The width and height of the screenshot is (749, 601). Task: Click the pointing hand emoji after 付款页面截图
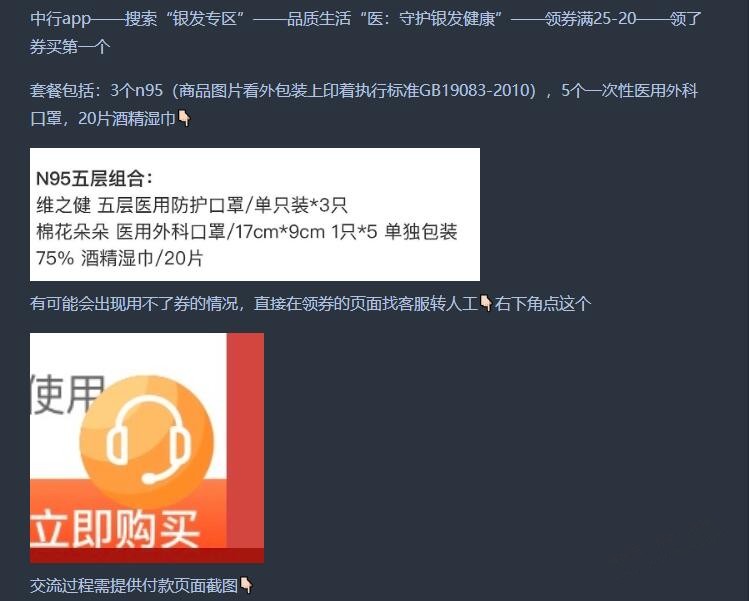[x=246, y=585]
